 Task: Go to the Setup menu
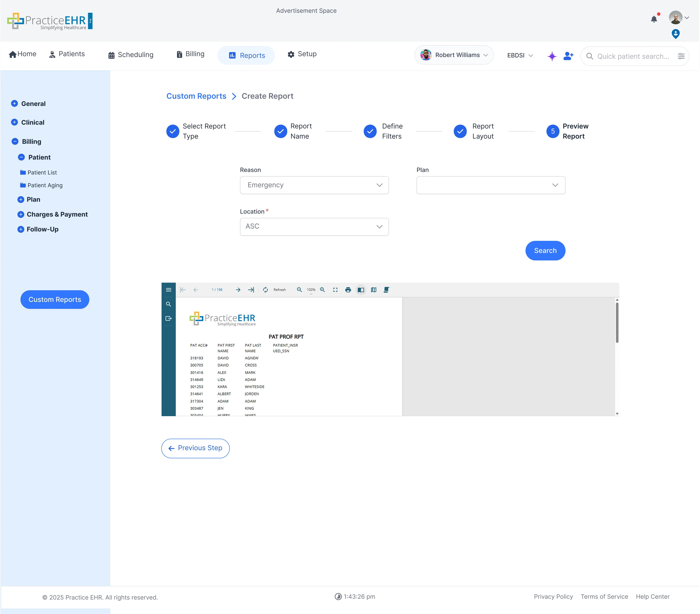coord(302,54)
